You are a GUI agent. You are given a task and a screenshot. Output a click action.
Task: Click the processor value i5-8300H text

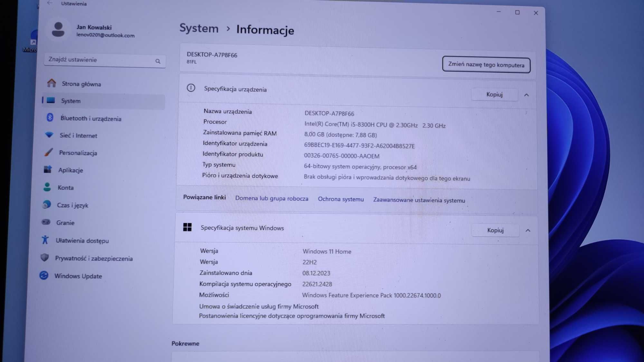[x=375, y=125]
